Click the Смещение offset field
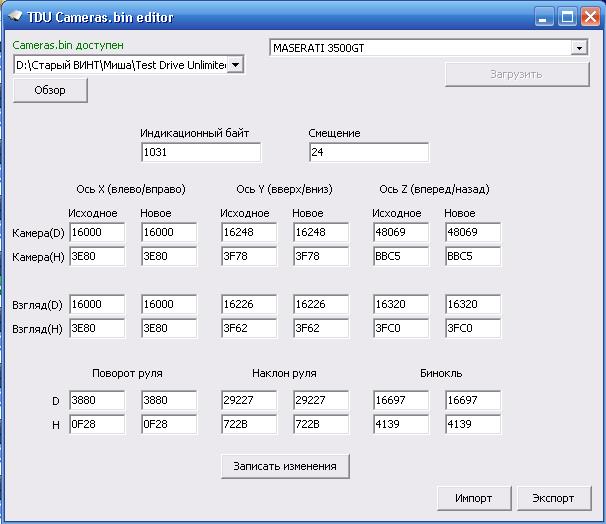This screenshot has height=524, width=606. coord(368,152)
